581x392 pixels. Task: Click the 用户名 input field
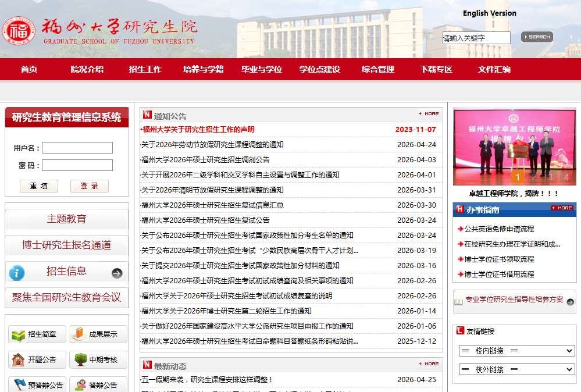point(77,148)
